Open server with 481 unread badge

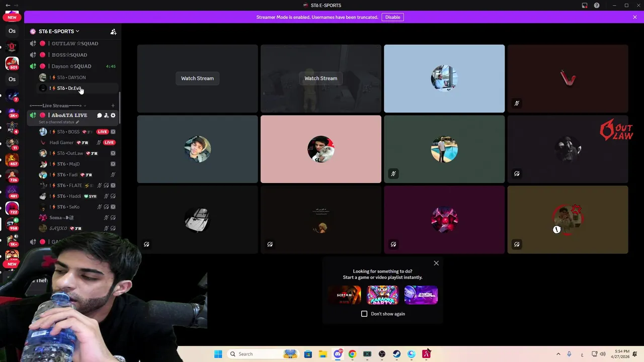pyautogui.click(x=12, y=192)
